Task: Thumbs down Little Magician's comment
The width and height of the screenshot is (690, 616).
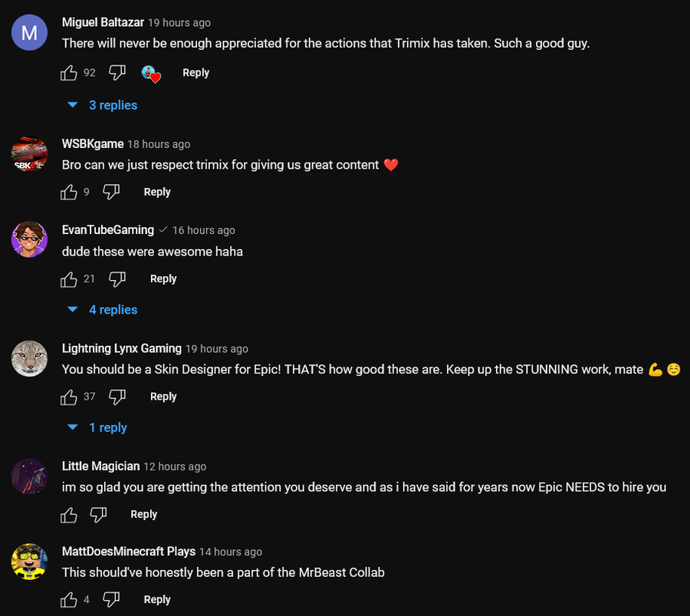Action: point(98,515)
